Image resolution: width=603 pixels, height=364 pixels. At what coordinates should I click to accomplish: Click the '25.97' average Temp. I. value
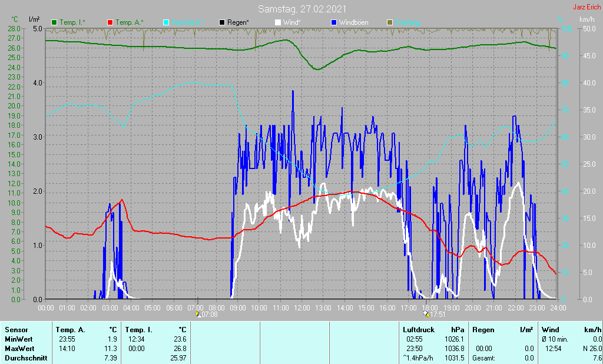point(178,358)
